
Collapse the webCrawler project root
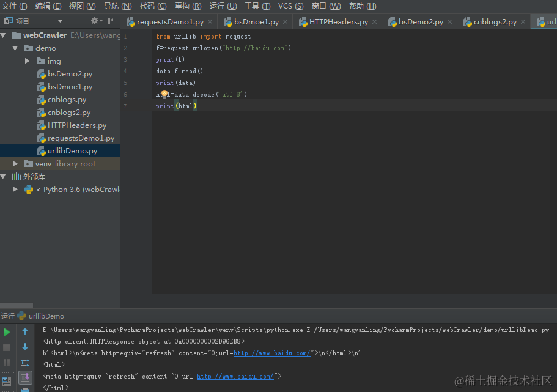4,35
